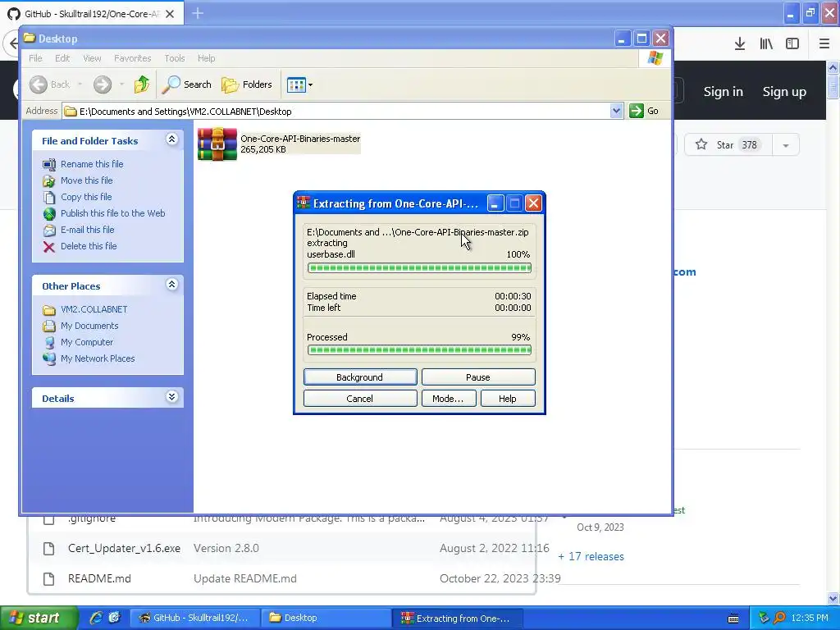Click the browser page vertical scrollbar
The height and width of the screenshot is (630, 840).
click(x=833, y=332)
